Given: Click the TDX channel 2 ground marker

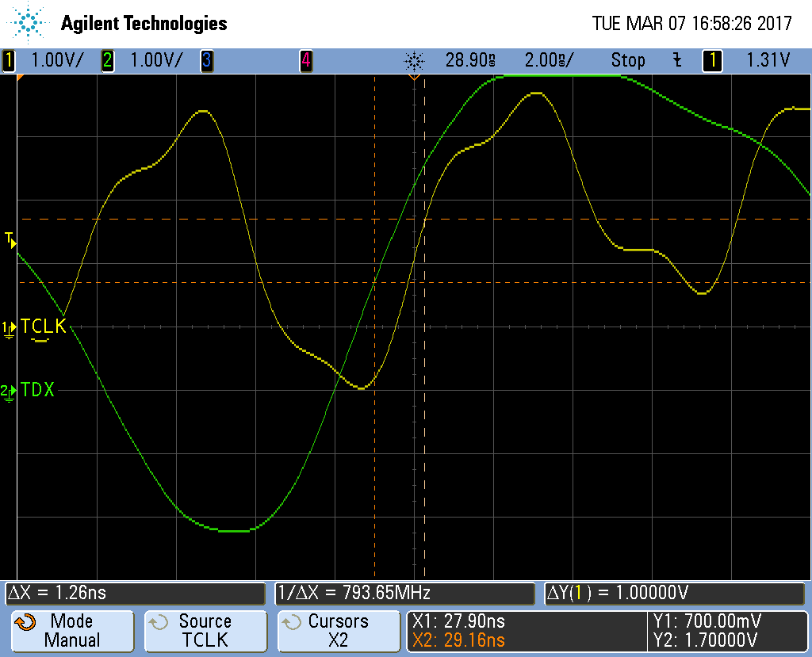Looking at the screenshot, I should [x=10, y=391].
